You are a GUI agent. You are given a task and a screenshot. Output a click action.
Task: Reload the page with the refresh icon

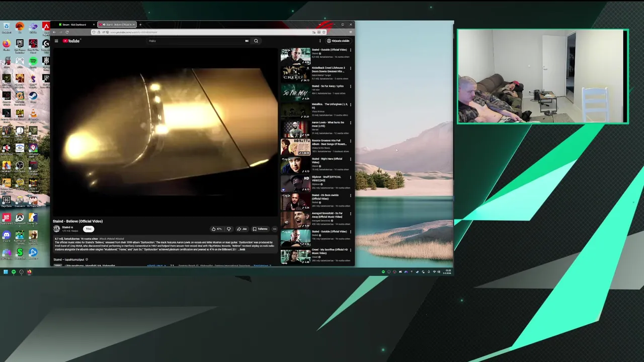(67, 32)
